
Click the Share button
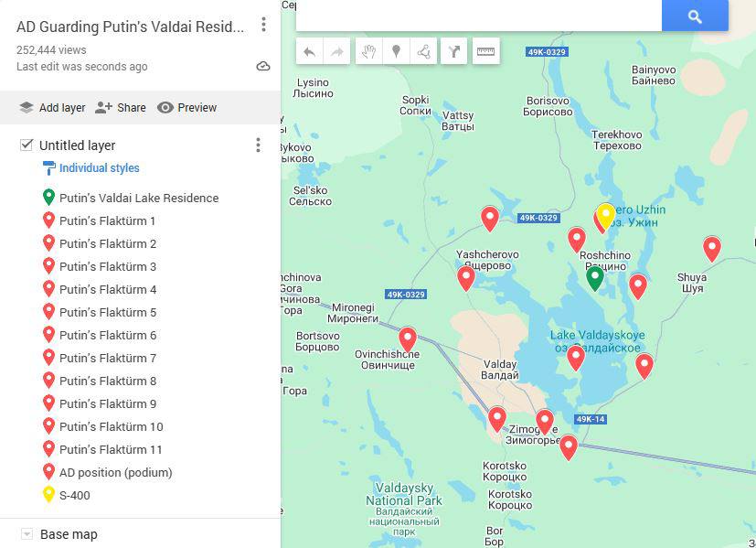pos(121,107)
